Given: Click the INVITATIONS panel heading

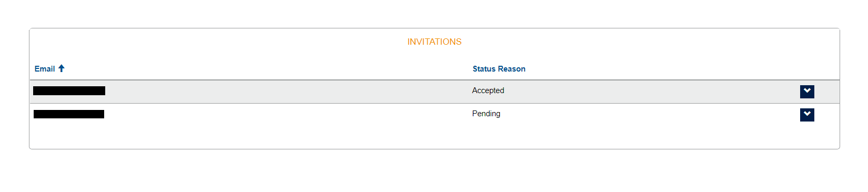Looking at the screenshot, I should tap(435, 42).
